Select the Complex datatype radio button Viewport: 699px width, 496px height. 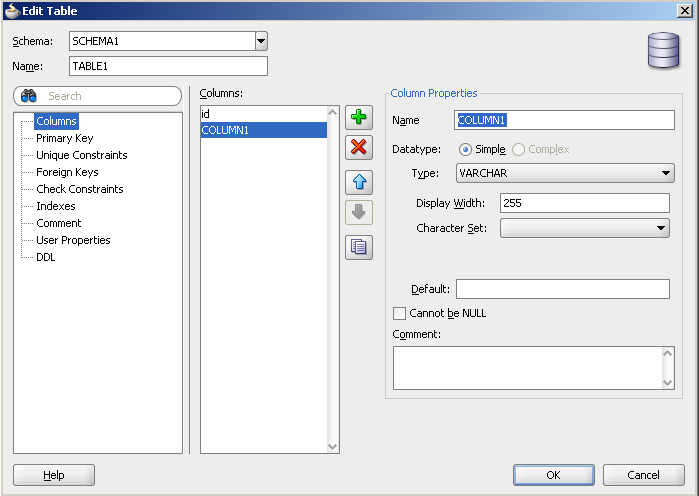(518, 149)
